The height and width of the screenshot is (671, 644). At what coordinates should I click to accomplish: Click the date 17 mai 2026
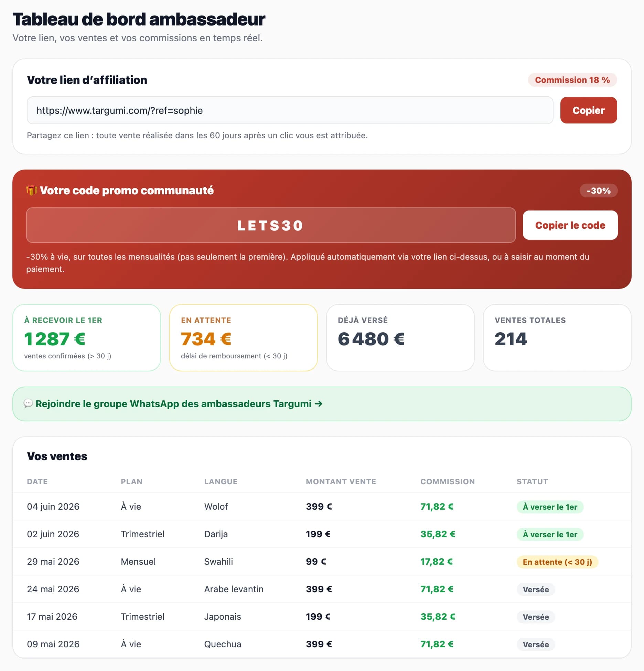click(x=52, y=617)
